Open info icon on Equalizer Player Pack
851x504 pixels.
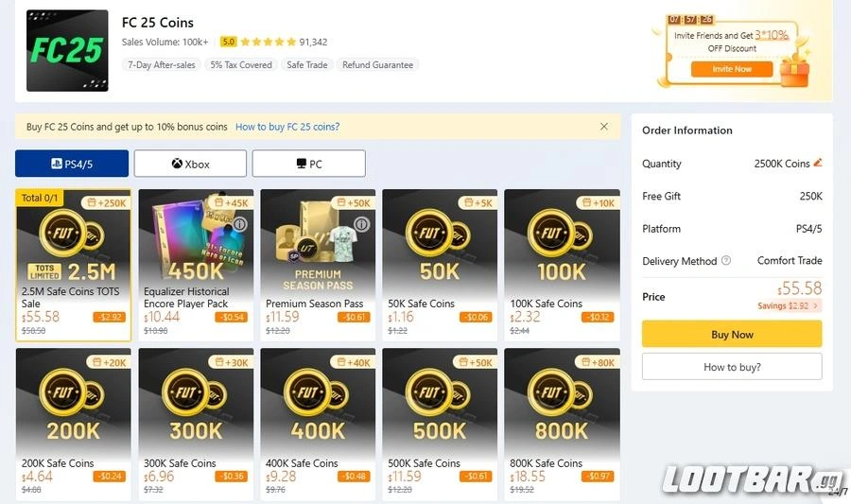tap(240, 224)
